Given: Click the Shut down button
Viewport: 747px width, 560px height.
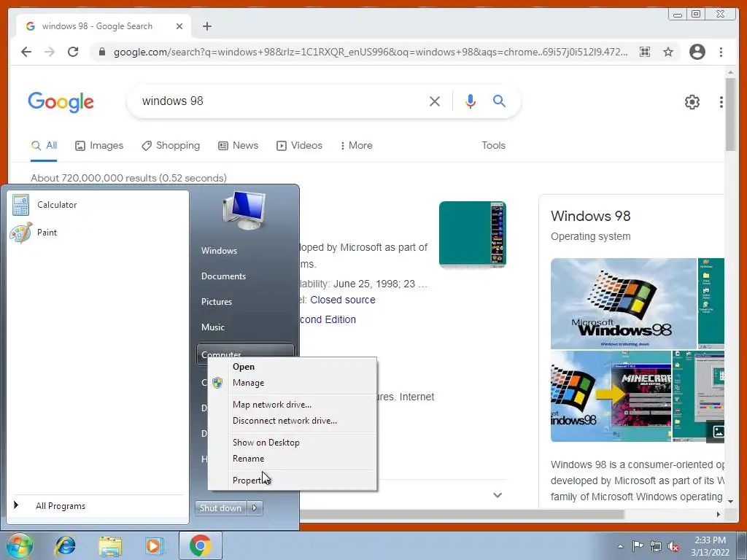Looking at the screenshot, I should tap(220, 508).
